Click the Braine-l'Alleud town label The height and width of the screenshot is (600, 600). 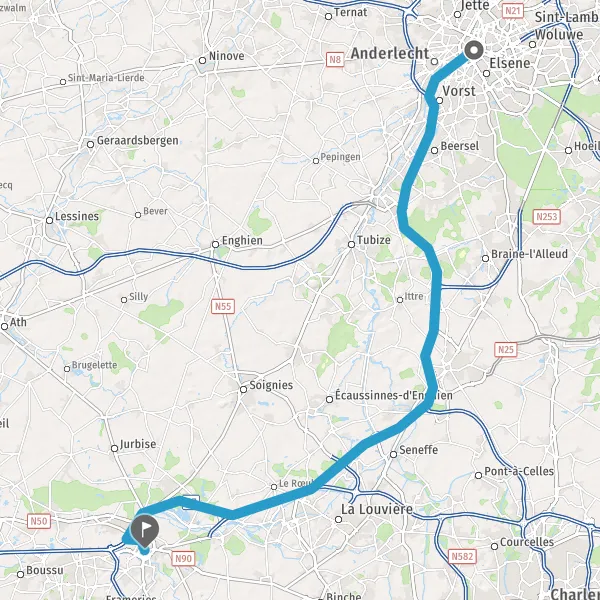point(529,254)
